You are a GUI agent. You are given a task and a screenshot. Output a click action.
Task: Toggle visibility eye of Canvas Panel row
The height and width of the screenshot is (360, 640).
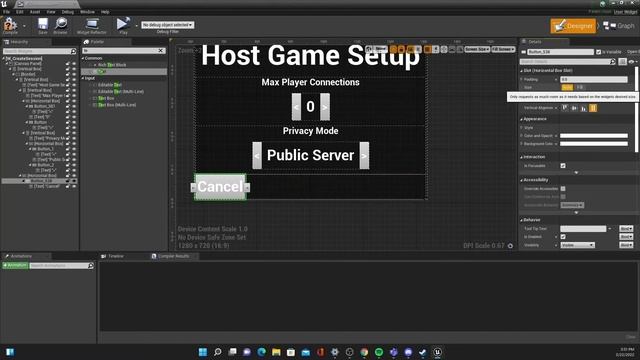point(74,64)
